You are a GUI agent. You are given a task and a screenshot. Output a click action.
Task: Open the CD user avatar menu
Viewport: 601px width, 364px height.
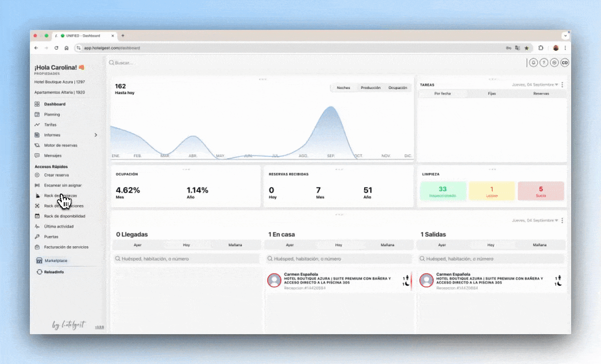(565, 63)
